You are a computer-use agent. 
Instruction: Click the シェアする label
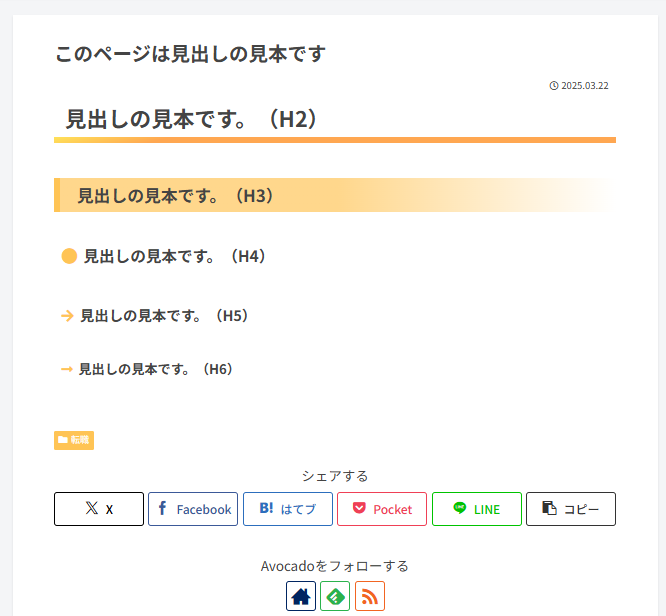click(335, 476)
